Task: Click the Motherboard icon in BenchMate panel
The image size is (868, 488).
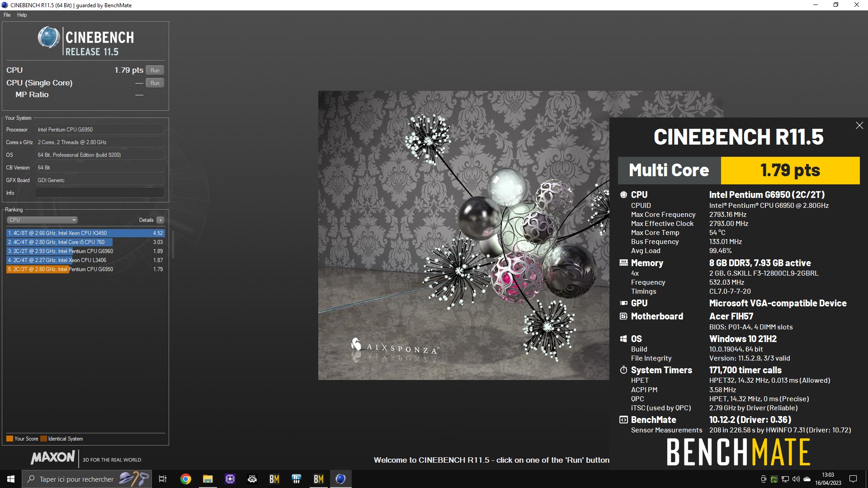Action: click(x=623, y=316)
